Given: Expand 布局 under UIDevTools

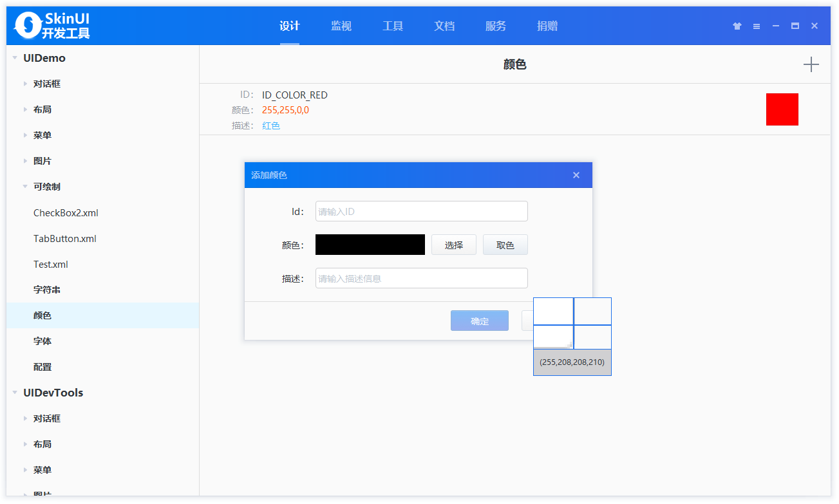Looking at the screenshot, I should tap(25, 444).
